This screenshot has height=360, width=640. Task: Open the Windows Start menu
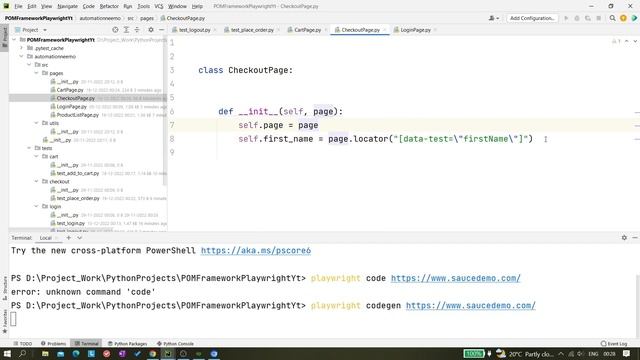click(x=7, y=353)
